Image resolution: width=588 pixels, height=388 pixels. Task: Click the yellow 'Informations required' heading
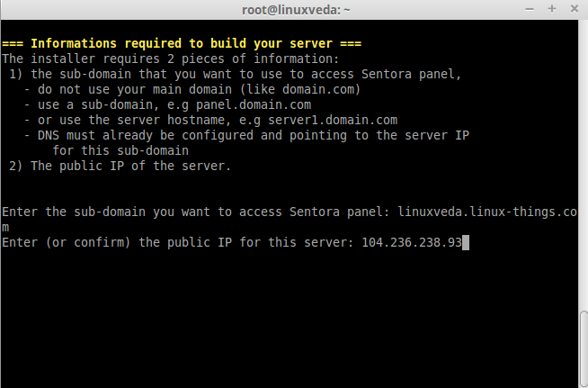[x=182, y=43]
